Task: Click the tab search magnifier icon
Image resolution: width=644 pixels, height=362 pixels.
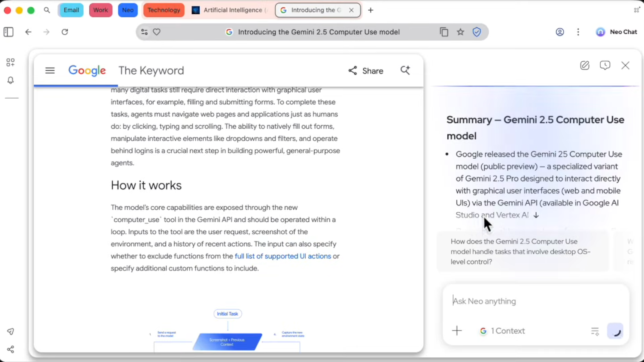Action: 47,10
